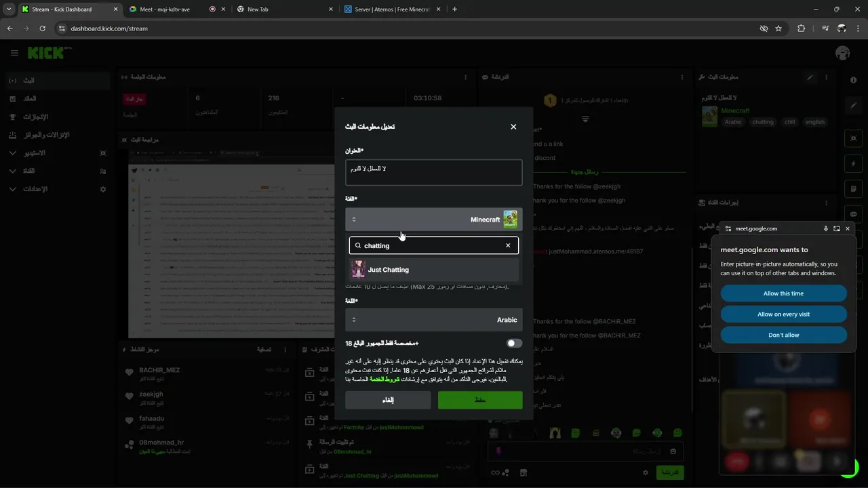Open the Stream item in sidebar
868x488 pixels.
point(58,81)
